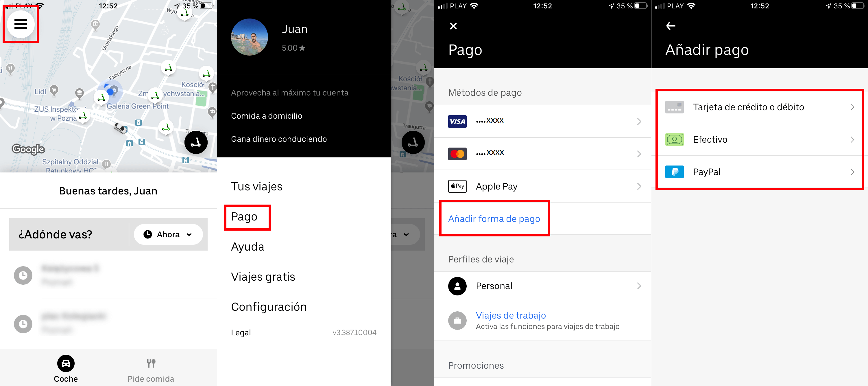Image resolution: width=868 pixels, height=386 pixels.
Task: Open Pago from the side menu
Action: (245, 217)
